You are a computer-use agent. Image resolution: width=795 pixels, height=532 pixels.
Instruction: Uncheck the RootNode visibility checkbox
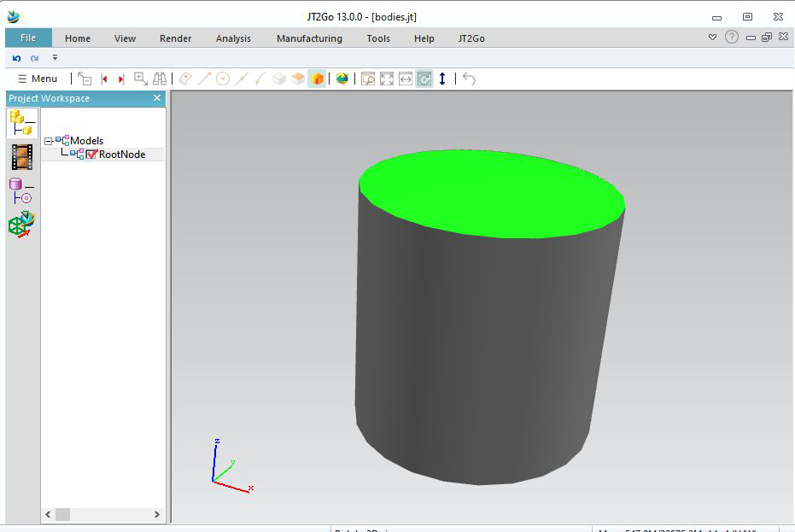(x=91, y=155)
